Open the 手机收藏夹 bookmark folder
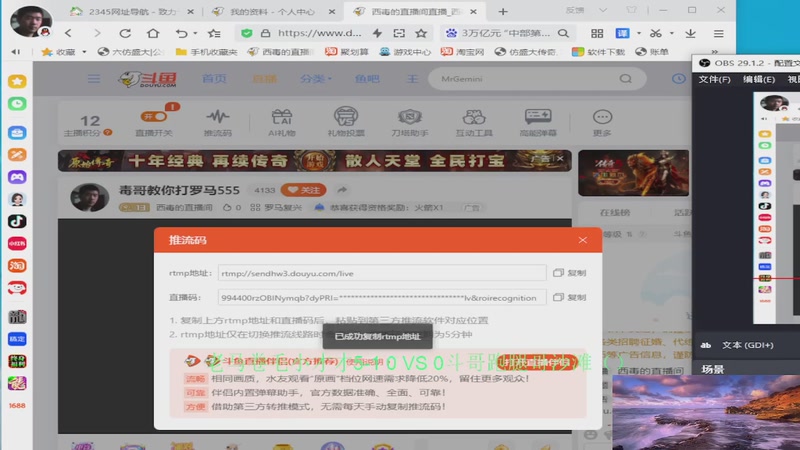 (206, 52)
